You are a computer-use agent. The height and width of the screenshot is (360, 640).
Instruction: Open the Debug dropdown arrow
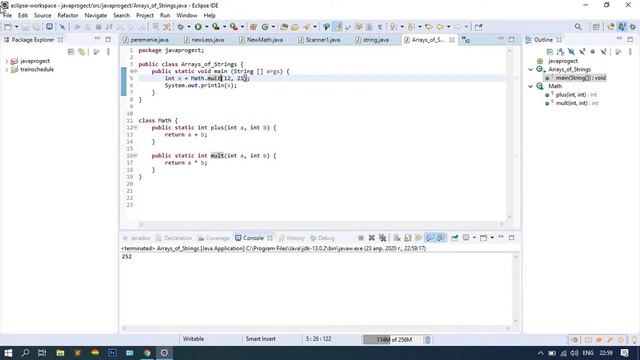(x=189, y=27)
